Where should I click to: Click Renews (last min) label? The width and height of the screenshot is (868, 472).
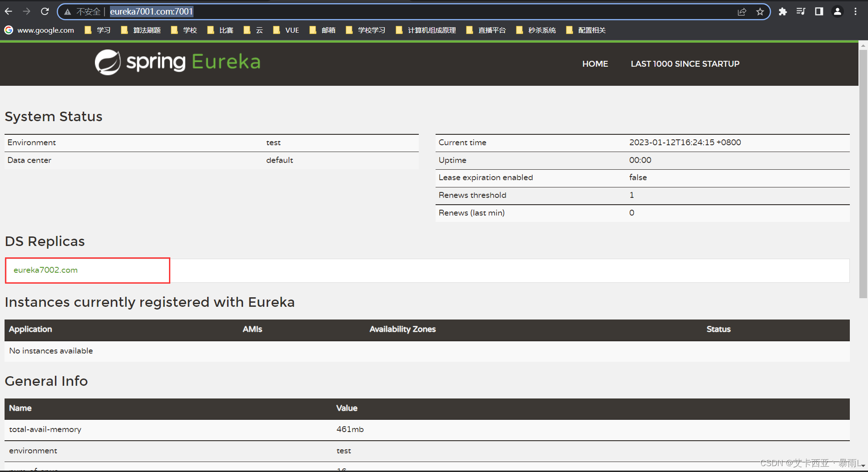click(471, 213)
